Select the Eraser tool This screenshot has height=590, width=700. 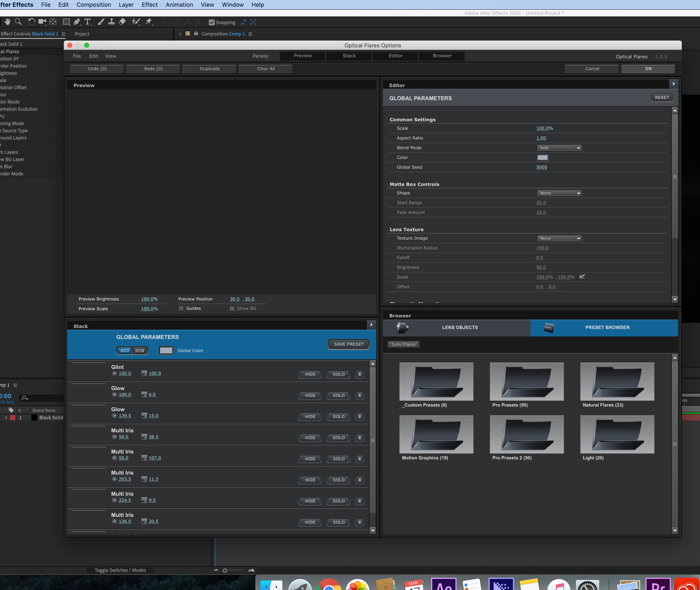pyautogui.click(x=122, y=22)
